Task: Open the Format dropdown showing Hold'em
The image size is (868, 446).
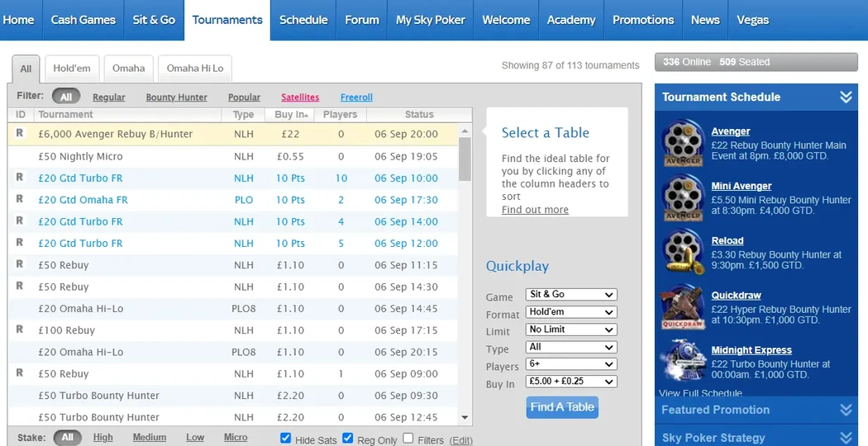Action: (x=571, y=312)
